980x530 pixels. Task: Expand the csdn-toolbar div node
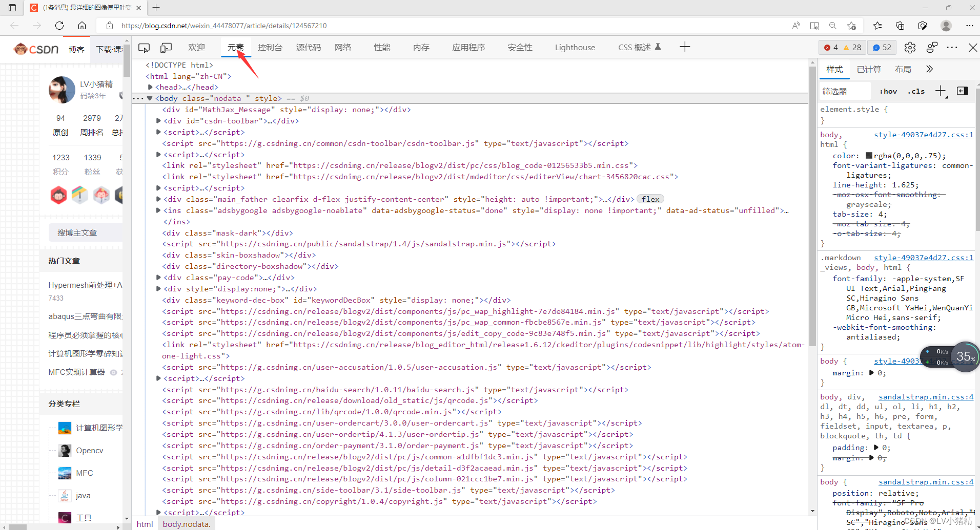158,121
